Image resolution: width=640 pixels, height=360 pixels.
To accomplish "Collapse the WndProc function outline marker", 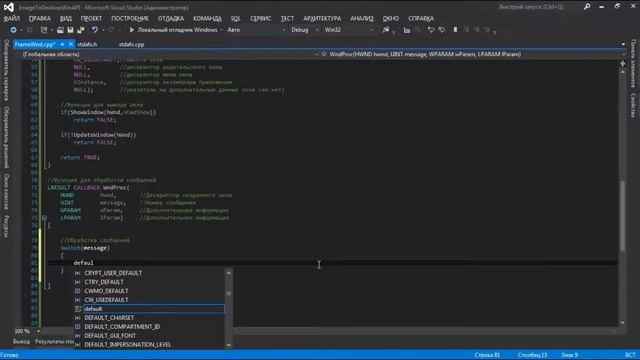I will [x=44, y=218].
